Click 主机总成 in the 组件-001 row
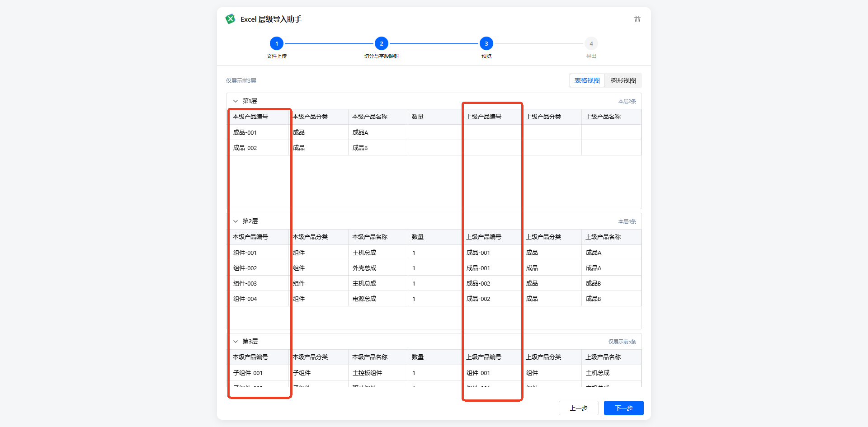Image resolution: width=868 pixels, height=427 pixels. (364, 253)
